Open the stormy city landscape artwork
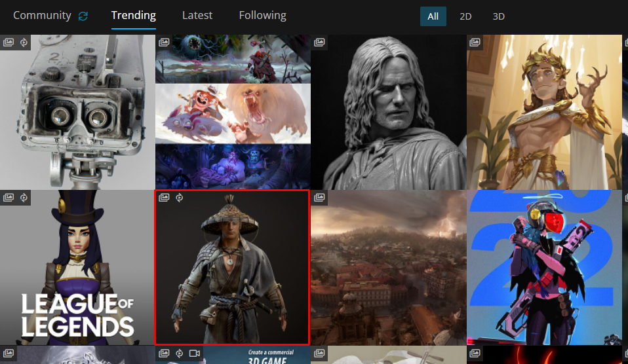Screen dimensions: 628x364 (x=389, y=267)
